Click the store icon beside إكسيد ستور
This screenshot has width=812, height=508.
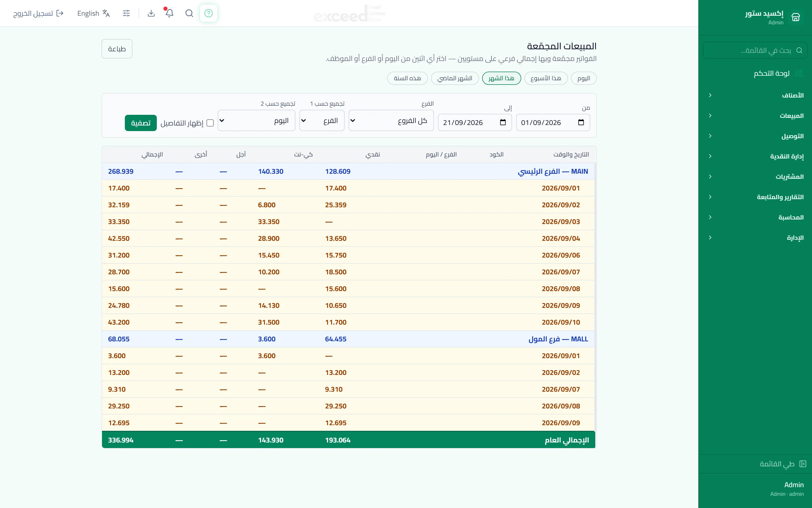pos(796,17)
